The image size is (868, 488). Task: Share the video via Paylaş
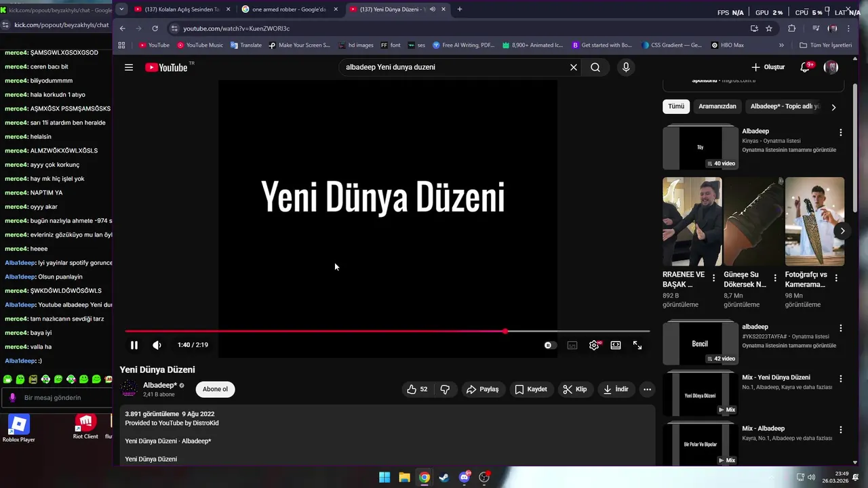tap(483, 389)
